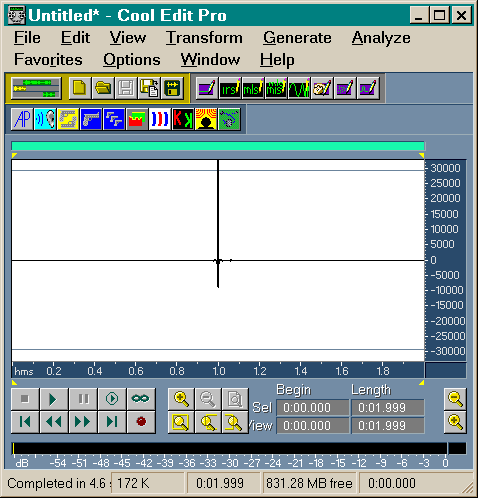478x498 pixels.
Task: Open the Generate menu
Action: point(297,38)
